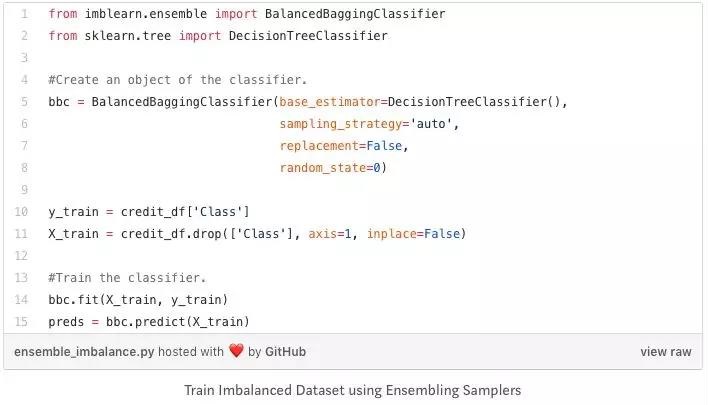Select line number 1 in the gutter

click(24, 14)
